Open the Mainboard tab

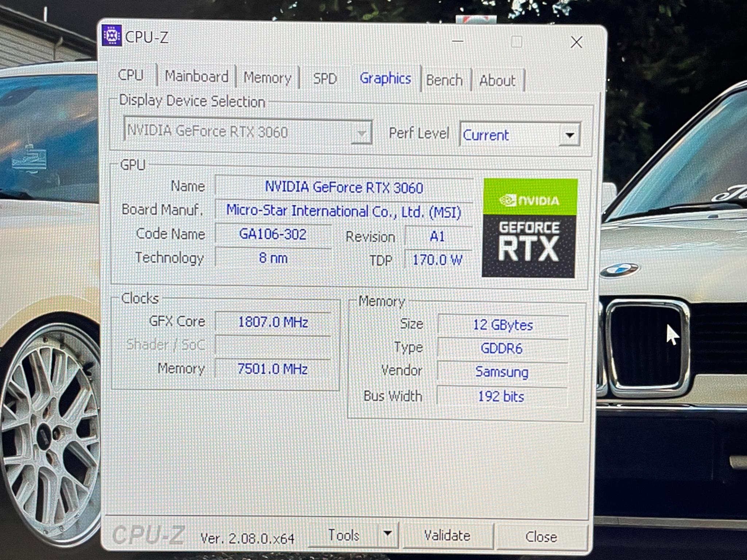tap(197, 77)
